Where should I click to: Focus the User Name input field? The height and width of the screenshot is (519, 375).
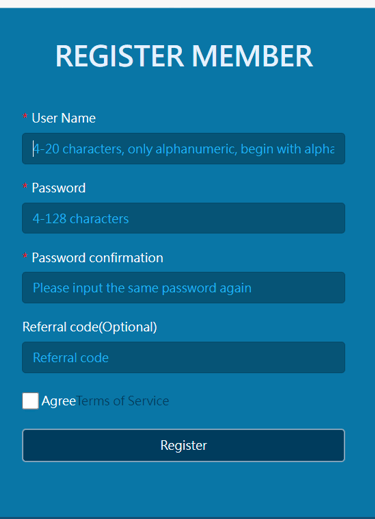pos(183,149)
